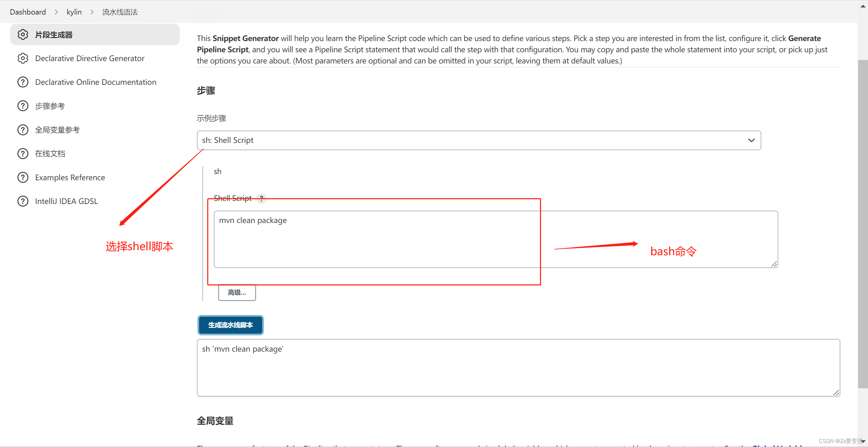The height and width of the screenshot is (447, 868).
Task: Expand advanced options via 高级... button
Action: pyautogui.click(x=236, y=292)
